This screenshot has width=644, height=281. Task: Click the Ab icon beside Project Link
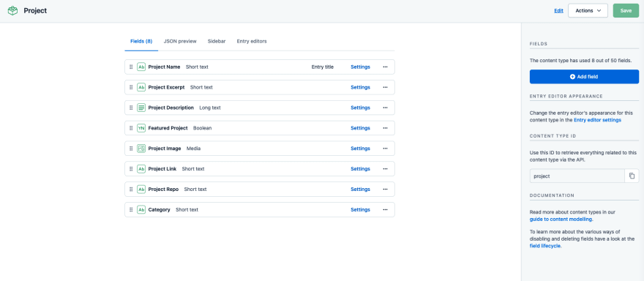(141, 169)
